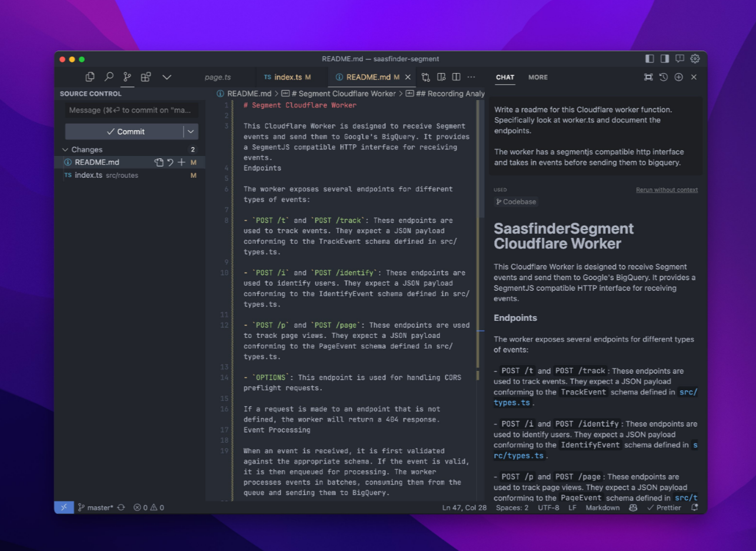This screenshot has width=756, height=551.
Task: Select the README.md editor tab
Action: point(372,77)
